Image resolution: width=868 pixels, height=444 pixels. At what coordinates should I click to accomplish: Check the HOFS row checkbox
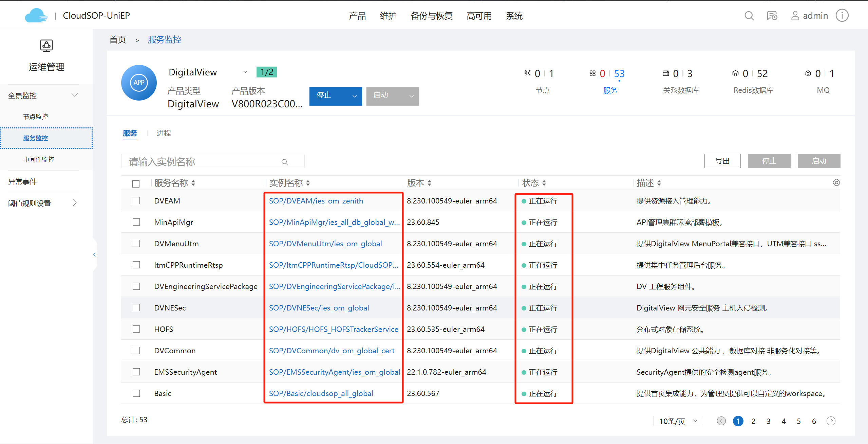click(136, 329)
